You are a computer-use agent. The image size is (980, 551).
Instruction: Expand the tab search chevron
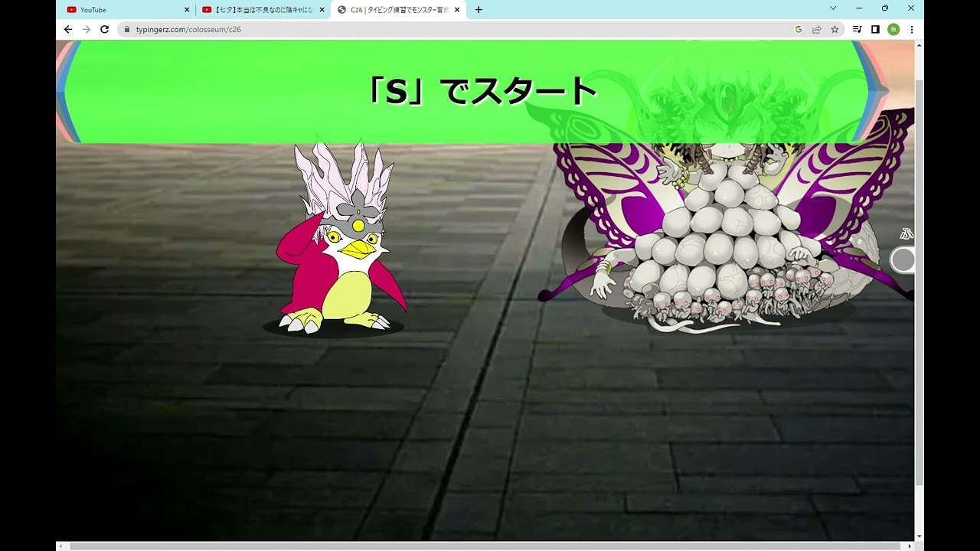click(x=833, y=8)
